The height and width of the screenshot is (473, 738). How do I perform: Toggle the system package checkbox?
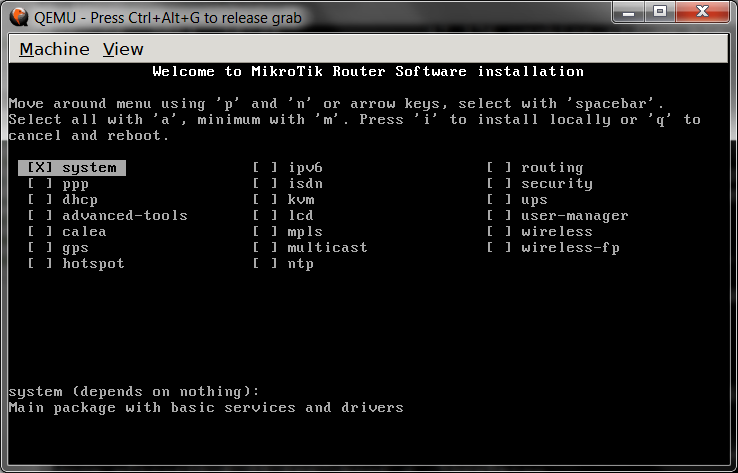pos(40,168)
